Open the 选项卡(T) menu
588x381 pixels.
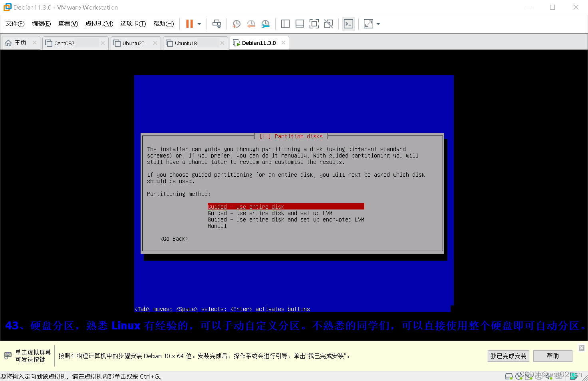pyautogui.click(x=133, y=24)
